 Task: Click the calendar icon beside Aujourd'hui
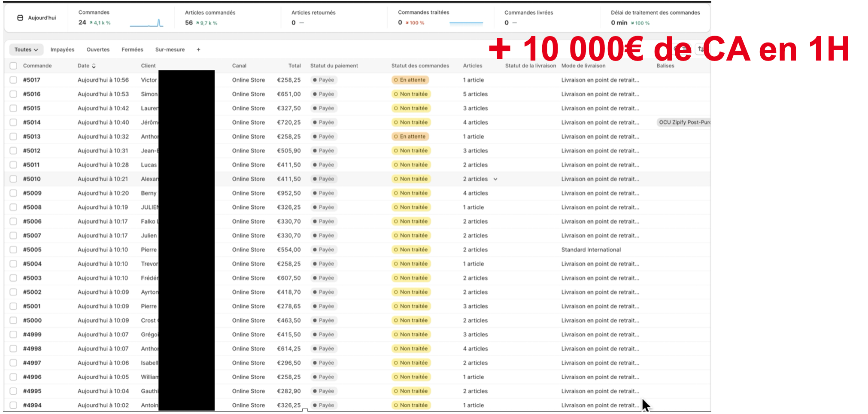coord(20,18)
